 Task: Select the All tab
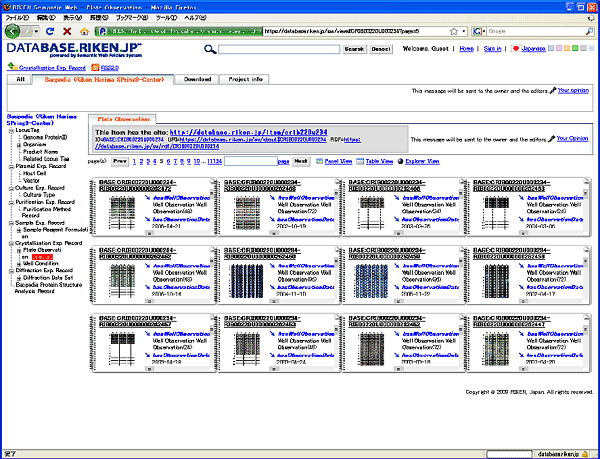(x=19, y=78)
